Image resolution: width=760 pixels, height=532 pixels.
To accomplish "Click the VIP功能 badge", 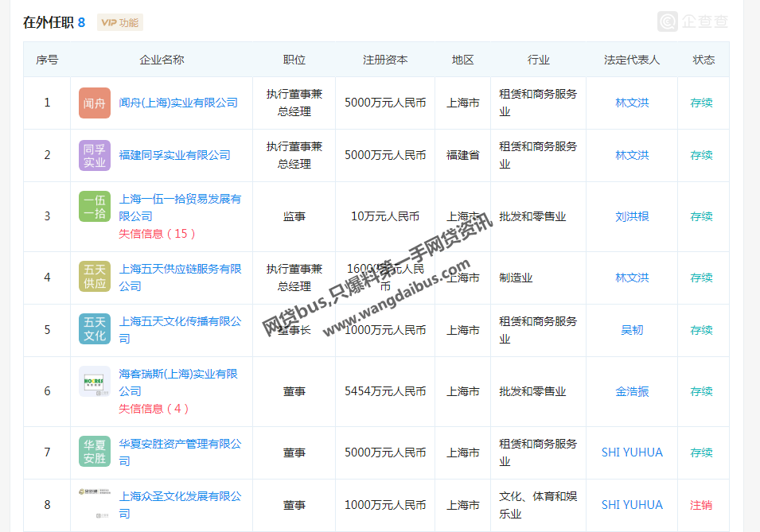I will 120,22.
